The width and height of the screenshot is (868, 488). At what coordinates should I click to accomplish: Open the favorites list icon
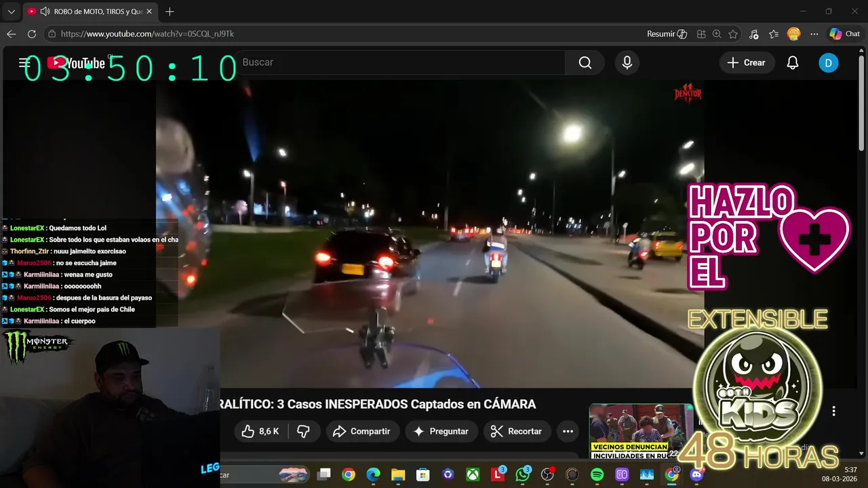(x=774, y=34)
